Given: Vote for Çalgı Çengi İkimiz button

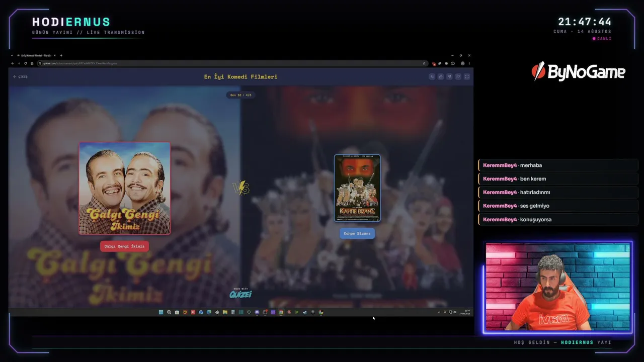Looking at the screenshot, I should pos(124,246).
